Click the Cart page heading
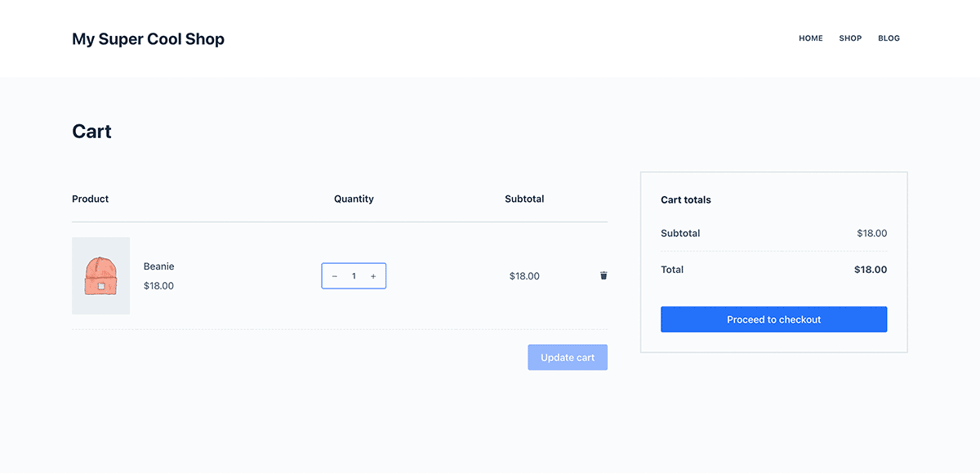This screenshot has width=980, height=474. pyautogui.click(x=91, y=131)
